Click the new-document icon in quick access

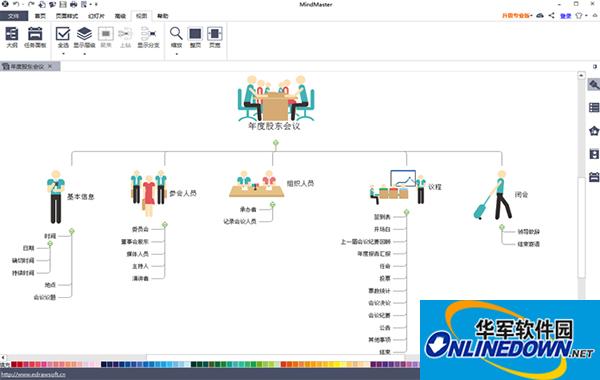coord(42,4)
